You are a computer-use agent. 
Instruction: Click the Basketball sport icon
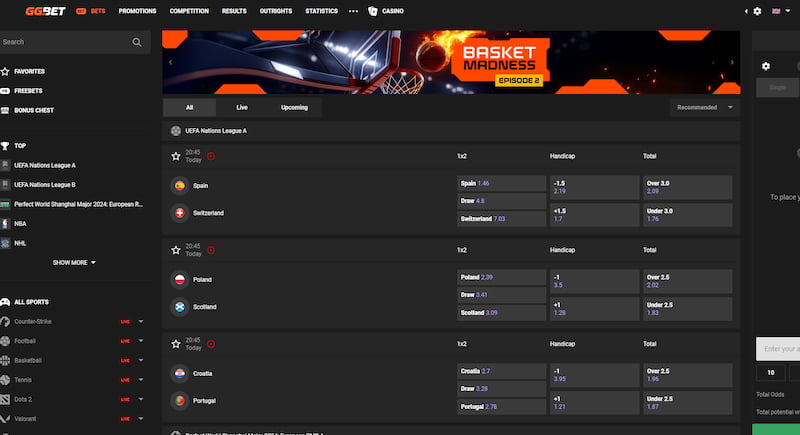coord(5,360)
